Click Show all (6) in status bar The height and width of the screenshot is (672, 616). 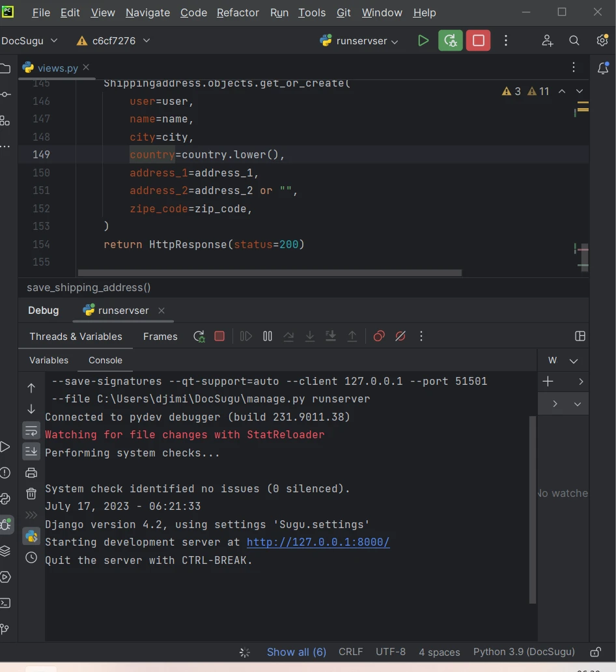(296, 652)
